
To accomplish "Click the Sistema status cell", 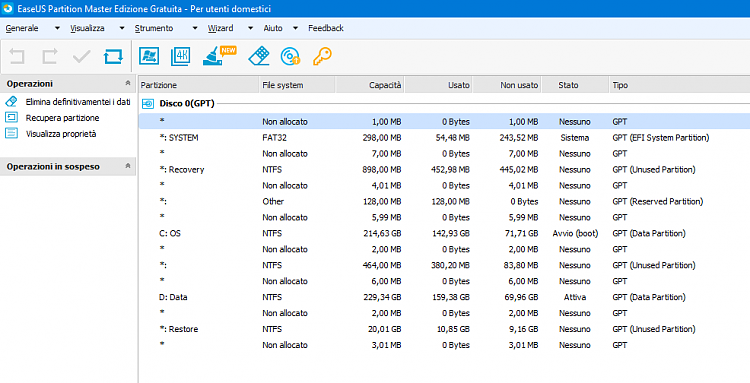I will [575, 138].
